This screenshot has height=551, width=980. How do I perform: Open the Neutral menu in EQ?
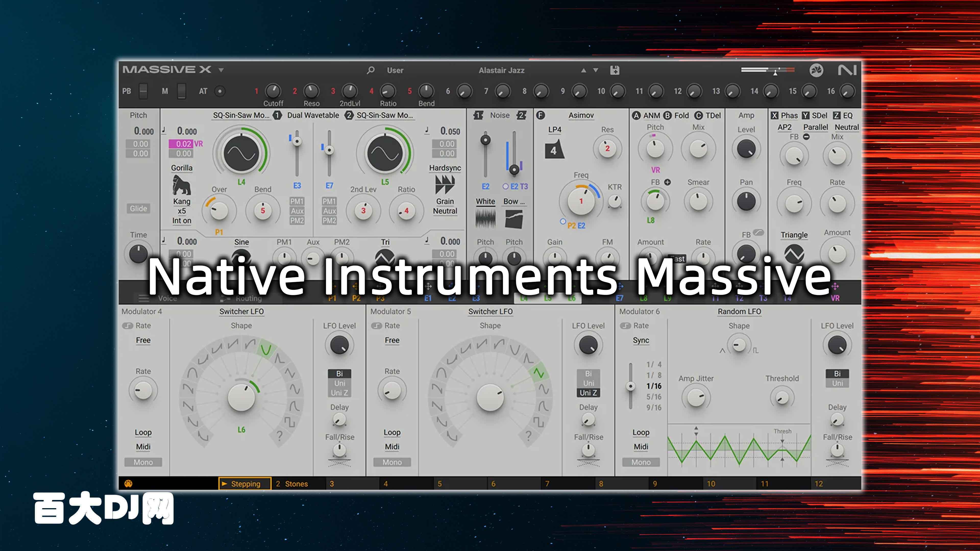click(847, 127)
